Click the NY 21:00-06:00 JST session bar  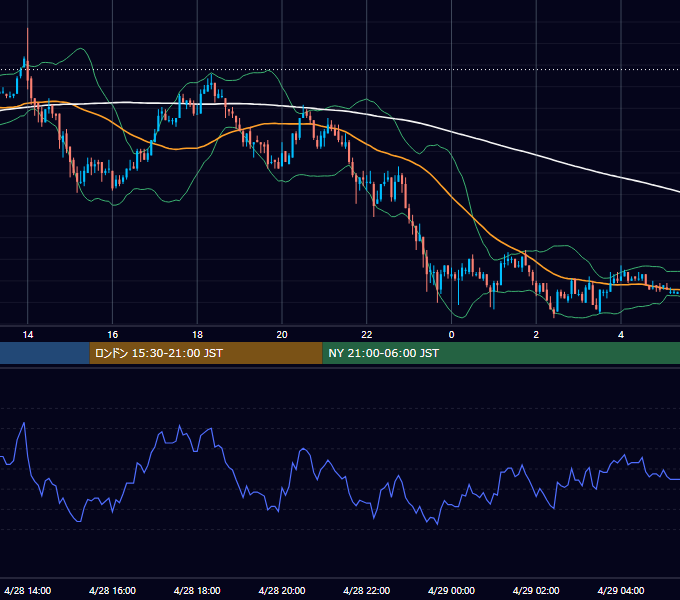pyautogui.click(x=501, y=353)
